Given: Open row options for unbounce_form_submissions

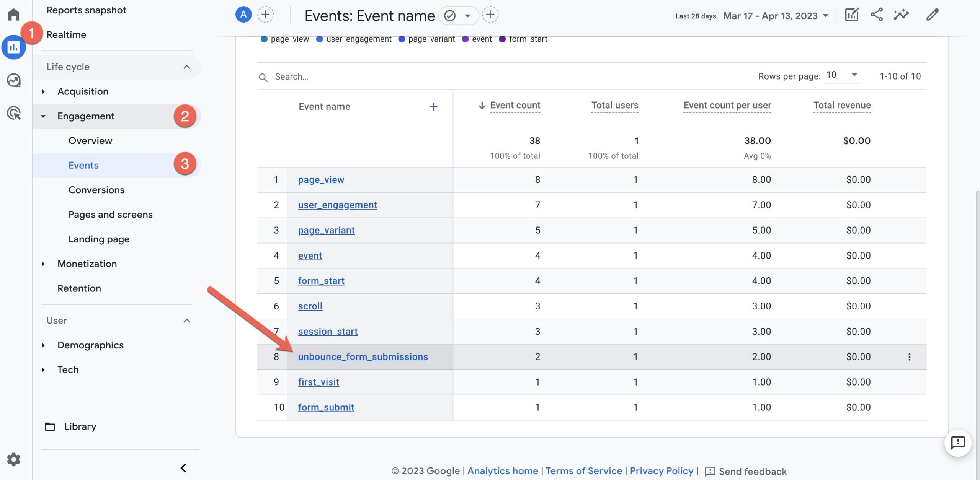Looking at the screenshot, I should point(909,356).
